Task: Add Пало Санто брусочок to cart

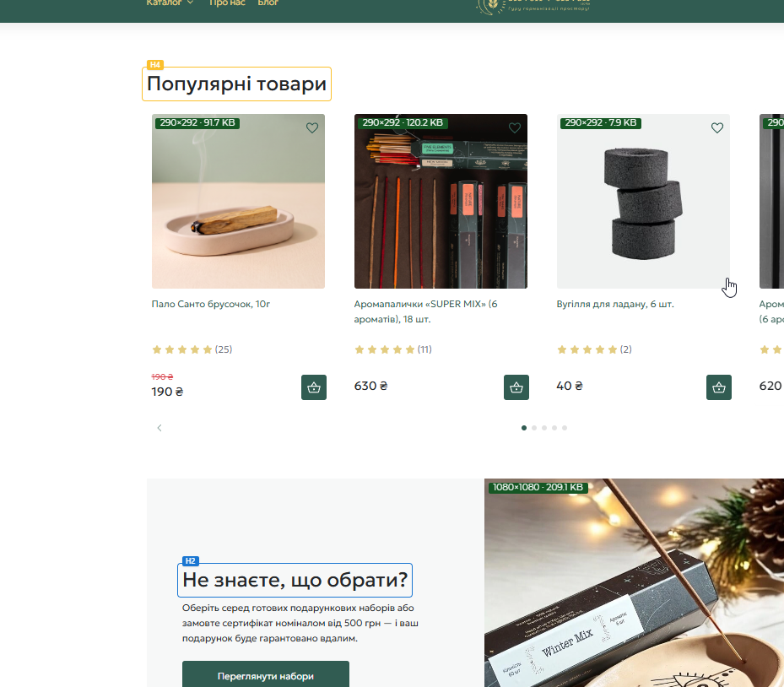Action: pyautogui.click(x=313, y=387)
